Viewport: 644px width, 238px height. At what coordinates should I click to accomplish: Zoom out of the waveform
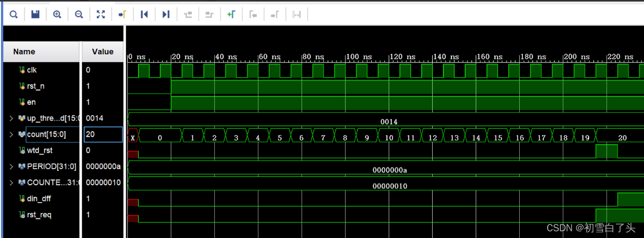pos(79,14)
